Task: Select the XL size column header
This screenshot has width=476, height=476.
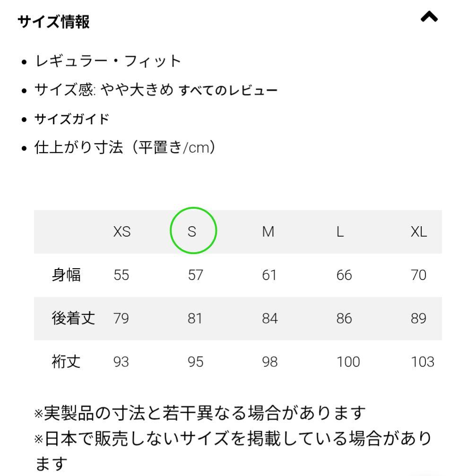Action: click(x=418, y=231)
